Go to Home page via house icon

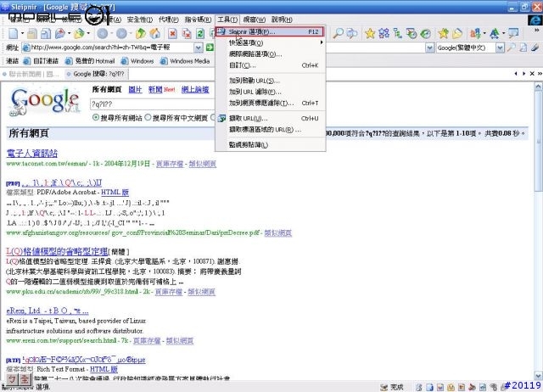154,34
